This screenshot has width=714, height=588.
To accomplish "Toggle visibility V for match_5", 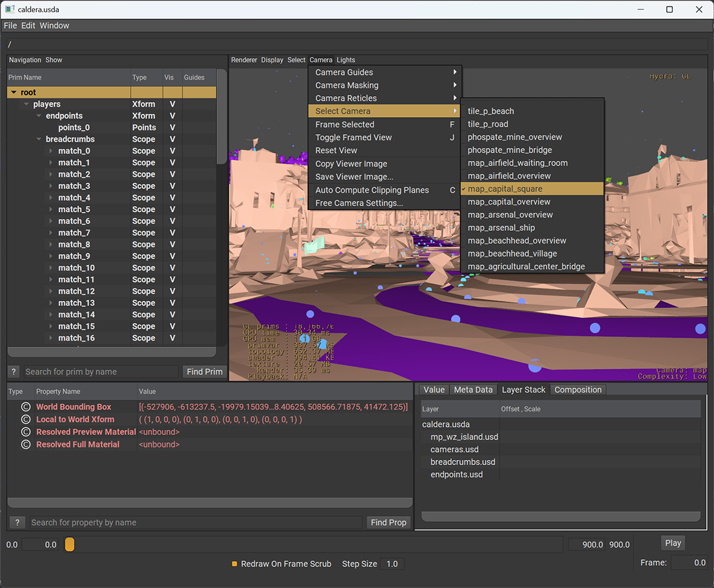I will click(x=173, y=209).
